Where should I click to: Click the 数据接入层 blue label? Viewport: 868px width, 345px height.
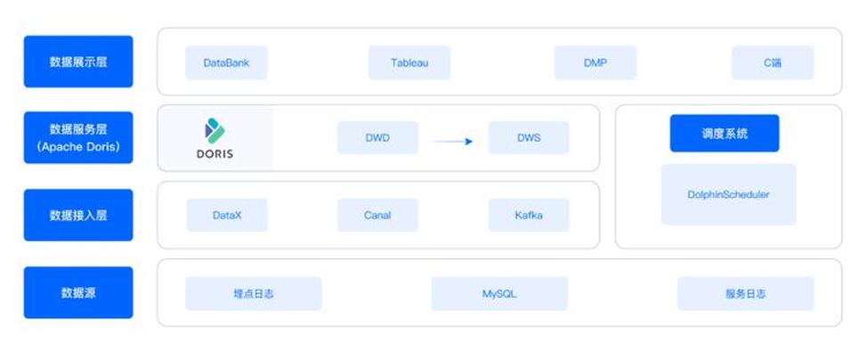coord(78,215)
